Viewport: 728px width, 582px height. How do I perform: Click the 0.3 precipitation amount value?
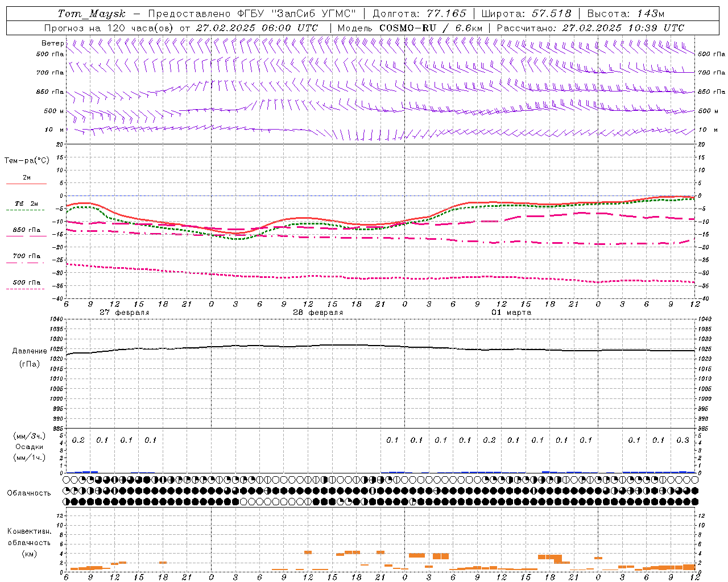(x=682, y=440)
